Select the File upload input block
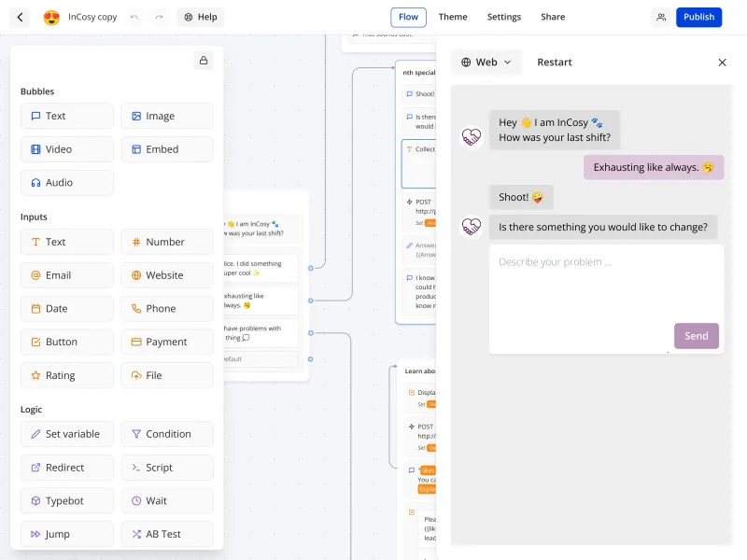 (x=167, y=375)
